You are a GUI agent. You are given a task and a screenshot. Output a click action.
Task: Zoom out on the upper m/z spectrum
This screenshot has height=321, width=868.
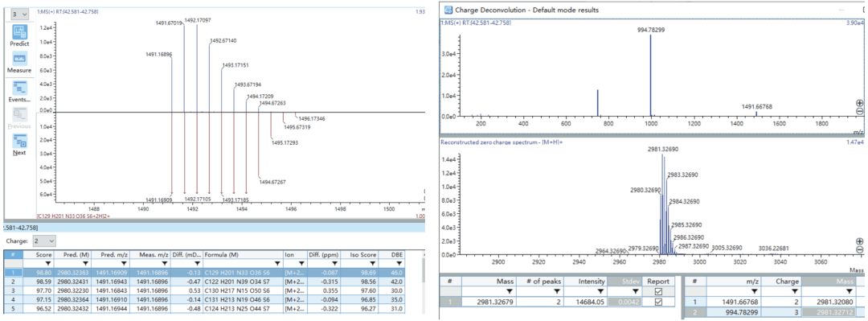click(x=860, y=112)
